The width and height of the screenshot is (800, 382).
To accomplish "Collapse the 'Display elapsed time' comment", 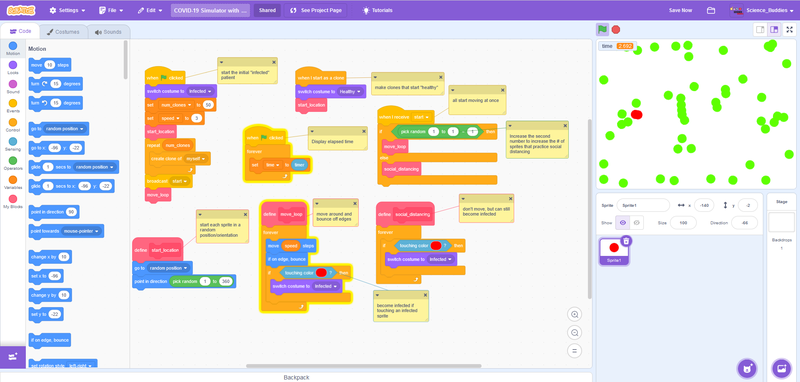I will pos(312,131).
